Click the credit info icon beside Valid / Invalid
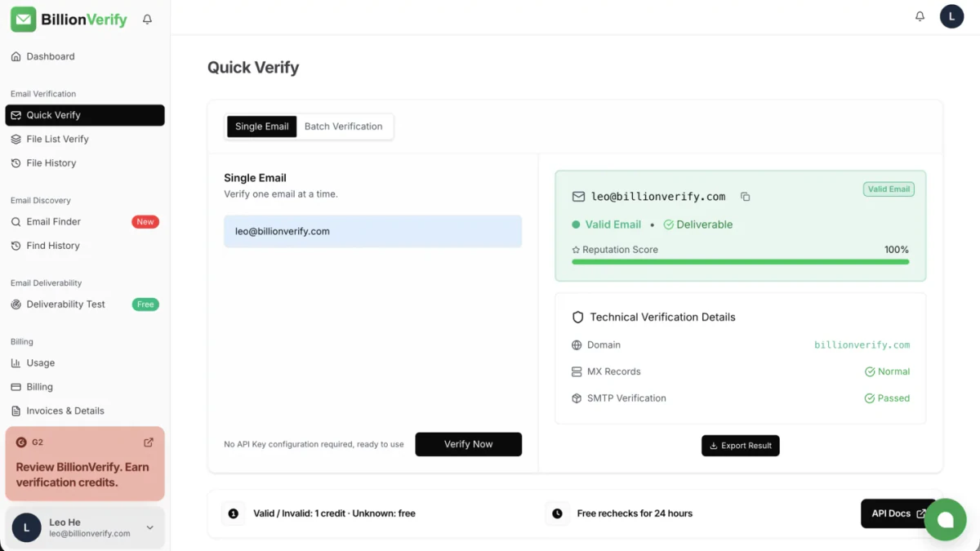This screenshot has width=980, height=551. (x=234, y=513)
